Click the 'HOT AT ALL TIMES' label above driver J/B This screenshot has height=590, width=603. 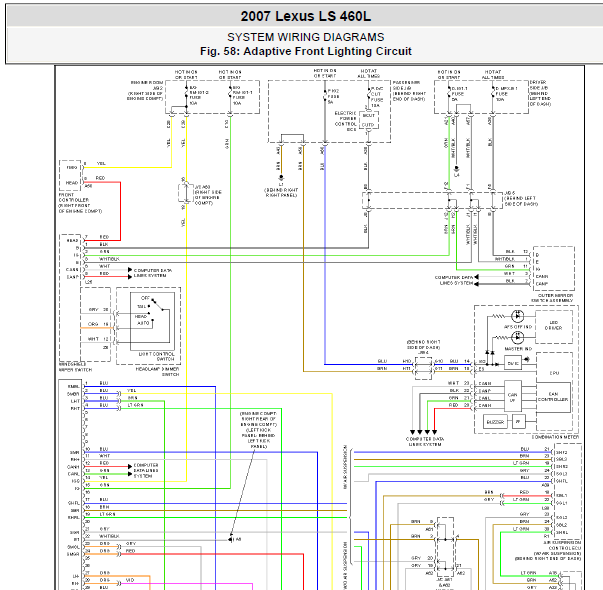pos(493,75)
